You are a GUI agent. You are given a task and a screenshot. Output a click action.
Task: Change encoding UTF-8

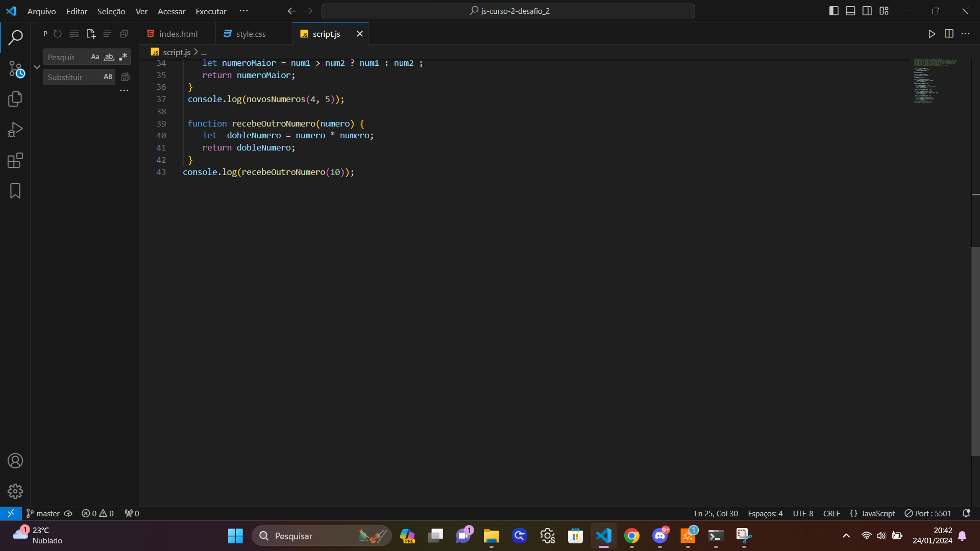(803, 513)
